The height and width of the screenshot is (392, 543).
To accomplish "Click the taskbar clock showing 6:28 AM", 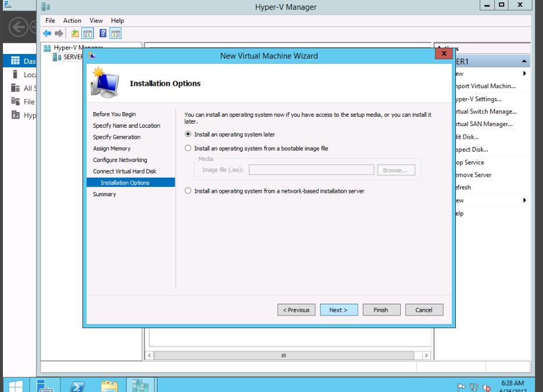I will [513, 386].
